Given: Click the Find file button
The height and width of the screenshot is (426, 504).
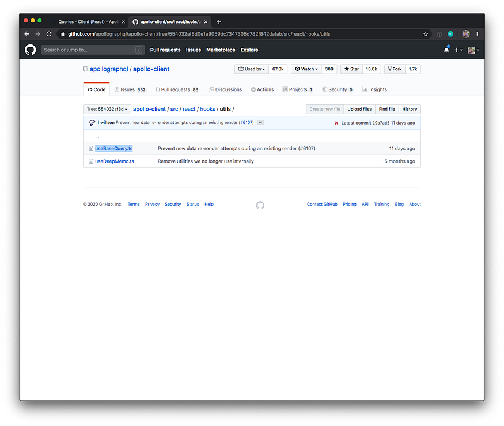Looking at the screenshot, I should pos(386,109).
